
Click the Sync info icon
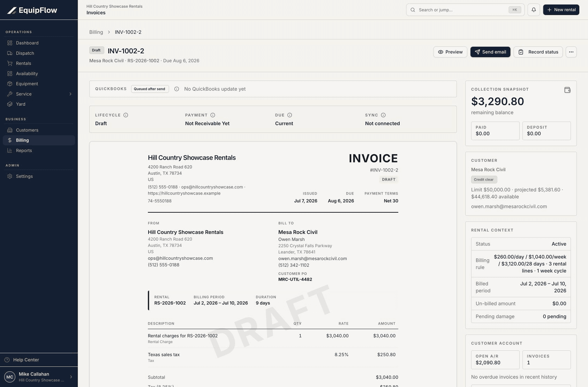point(383,115)
